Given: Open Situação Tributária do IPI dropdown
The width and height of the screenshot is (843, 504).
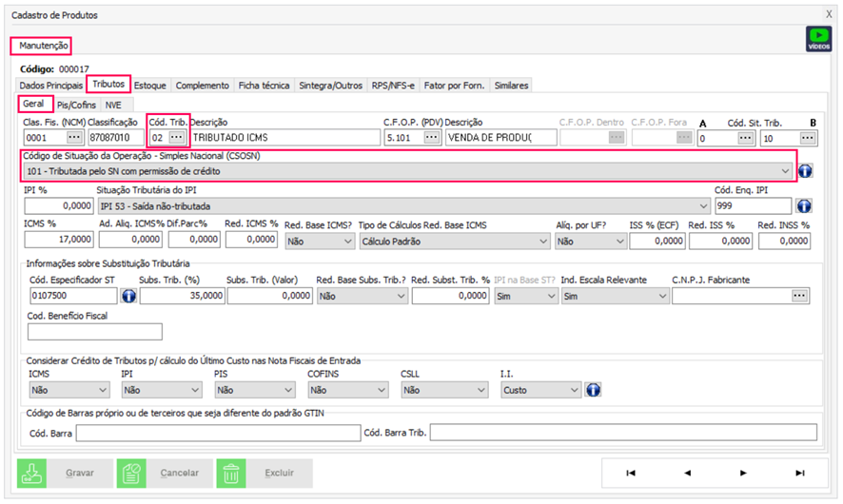Looking at the screenshot, I should point(702,206).
